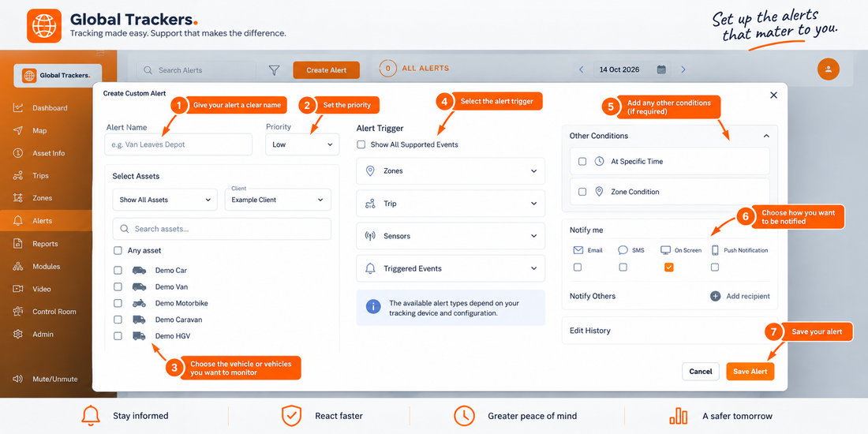The image size is (868, 434).
Task: Expand the Sensors trigger section
Action: (x=451, y=236)
